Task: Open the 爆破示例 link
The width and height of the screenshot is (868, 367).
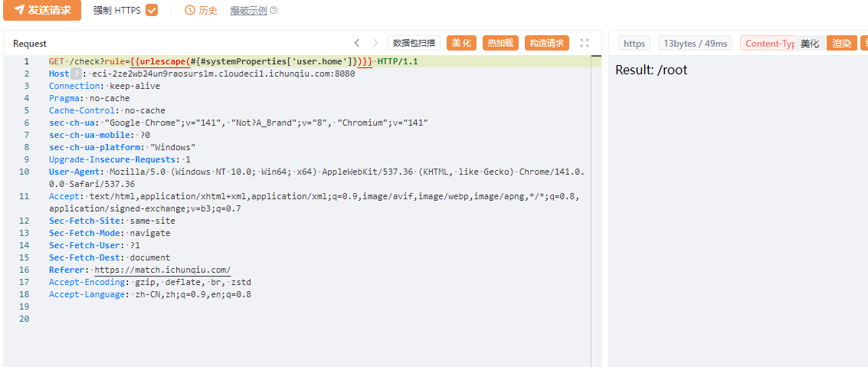Action: [248, 11]
